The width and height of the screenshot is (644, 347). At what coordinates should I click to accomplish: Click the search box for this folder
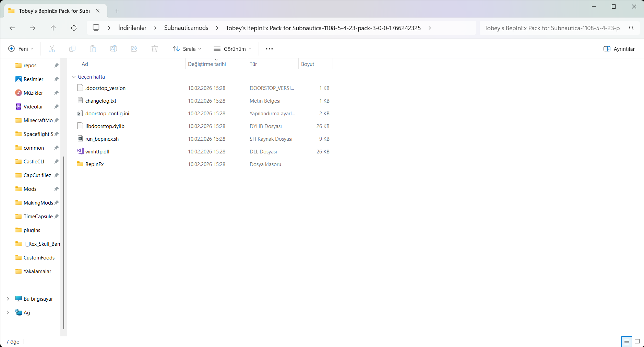coord(560,28)
